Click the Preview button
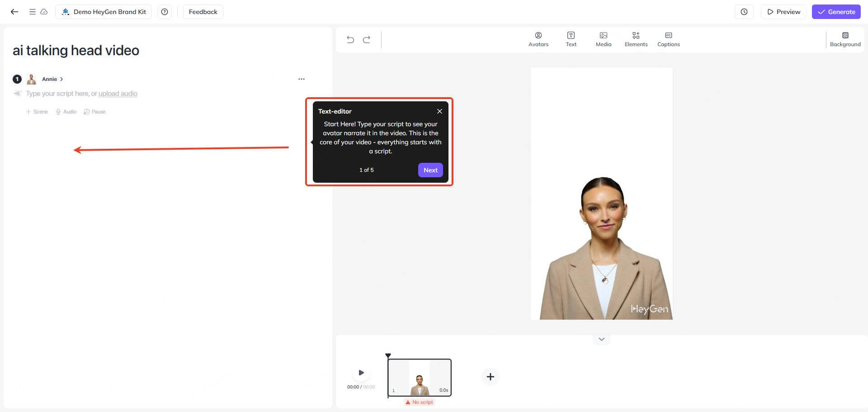Screen dimensions: 868x412 click(784, 12)
